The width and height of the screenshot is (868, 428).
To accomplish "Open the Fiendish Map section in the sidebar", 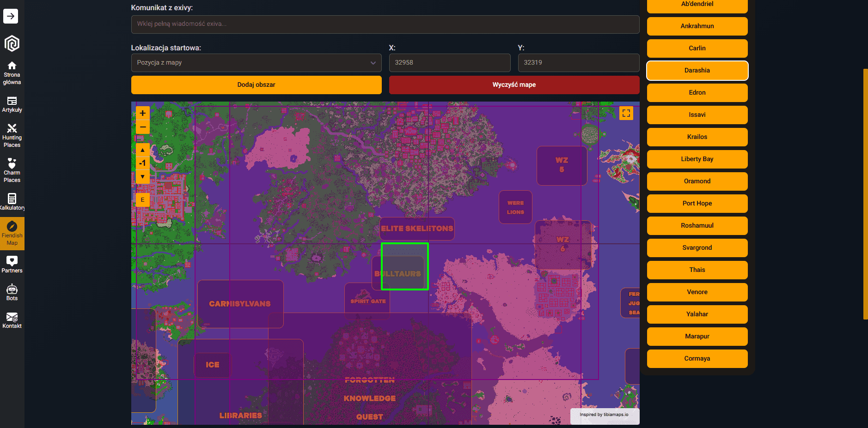I will (12, 233).
